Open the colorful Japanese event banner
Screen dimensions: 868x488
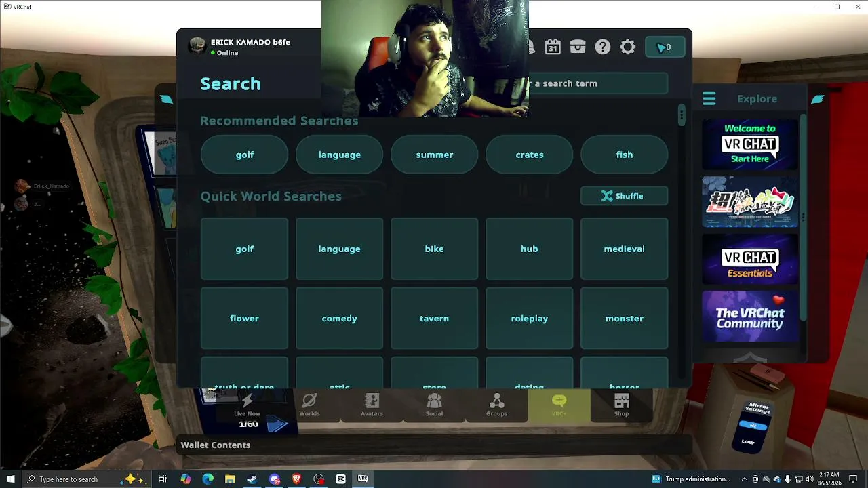click(x=749, y=202)
